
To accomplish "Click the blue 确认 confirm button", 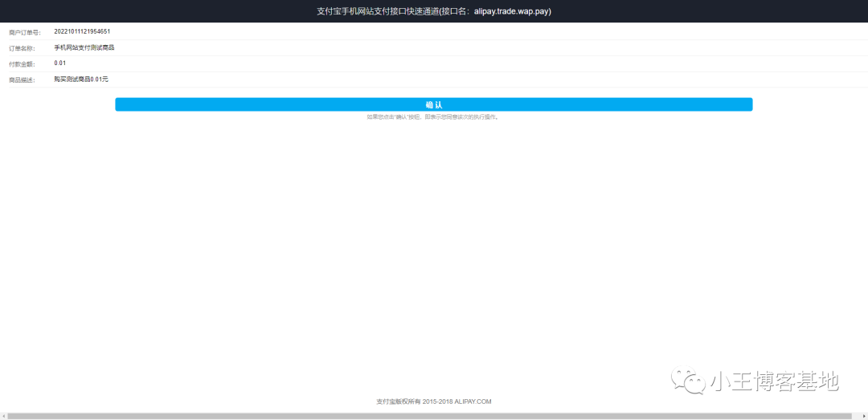I will (433, 104).
